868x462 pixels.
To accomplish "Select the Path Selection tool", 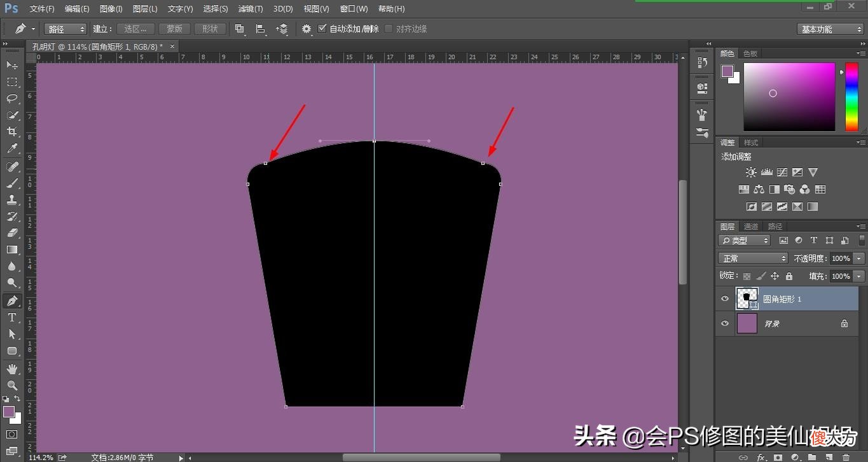I will click(x=12, y=334).
